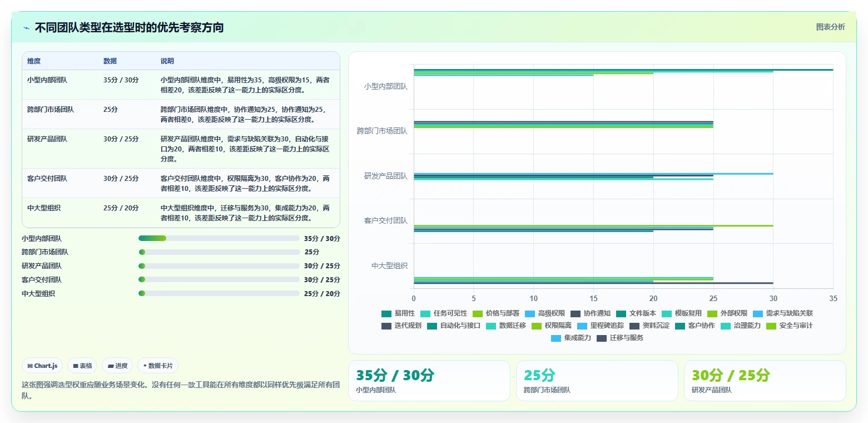868x423 pixels.
Task: Click the 表格 tag pill
Action: pyautogui.click(x=82, y=366)
